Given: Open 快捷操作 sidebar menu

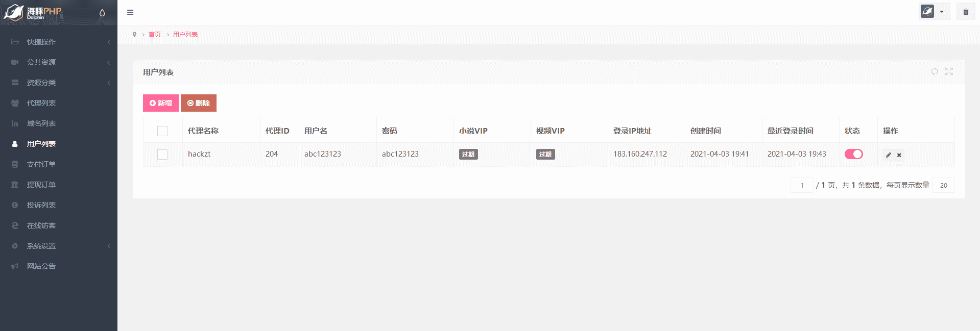Looking at the screenshot, I should (x=59, y=42).
